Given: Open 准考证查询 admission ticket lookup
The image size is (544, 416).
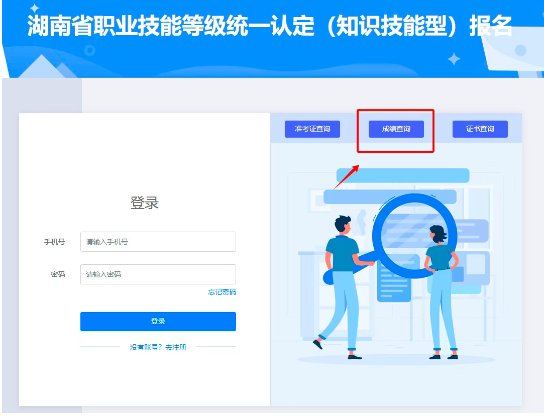Looking at the screenshot, I should coord(312,129).
